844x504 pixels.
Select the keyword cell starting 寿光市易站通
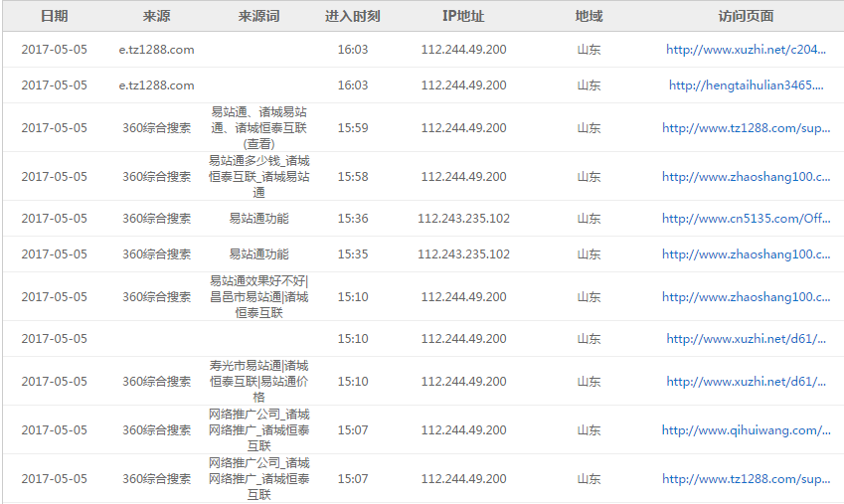(258, 382)
